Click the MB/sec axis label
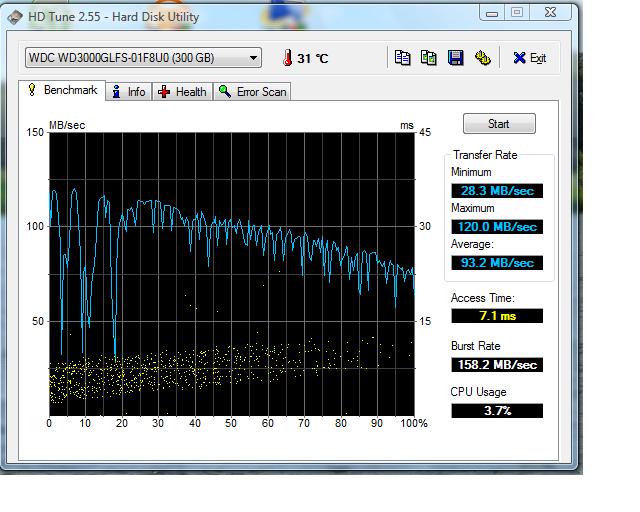The width and height of the screenshot is (640, 512). pos(67,125)
